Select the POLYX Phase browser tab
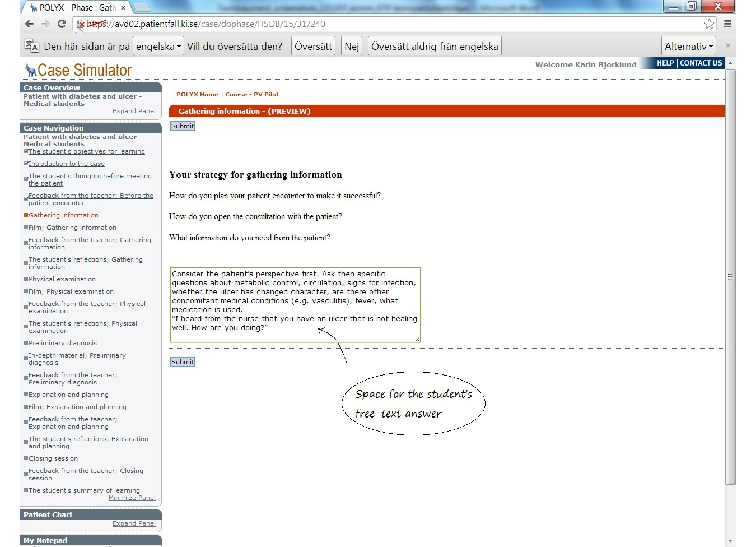The height and width of the screenshot is (547, 756). tap(77, 8)
